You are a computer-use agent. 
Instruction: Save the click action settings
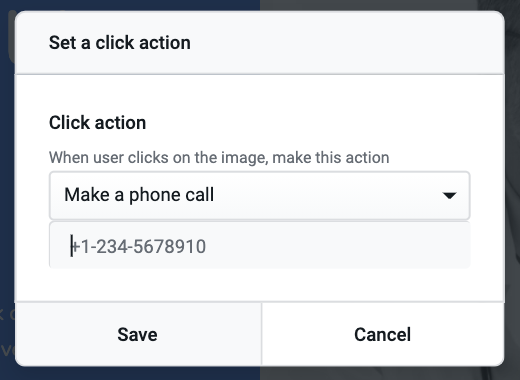click(138, 334)
